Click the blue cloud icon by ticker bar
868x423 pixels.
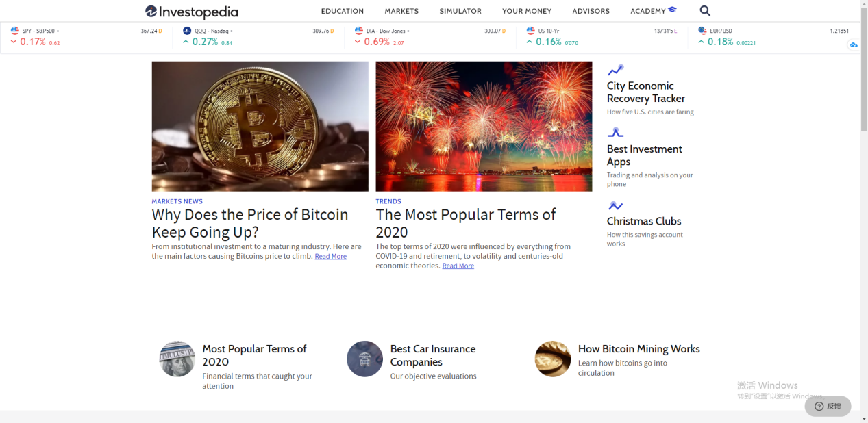pyautogui.click(x=853, y=44)
